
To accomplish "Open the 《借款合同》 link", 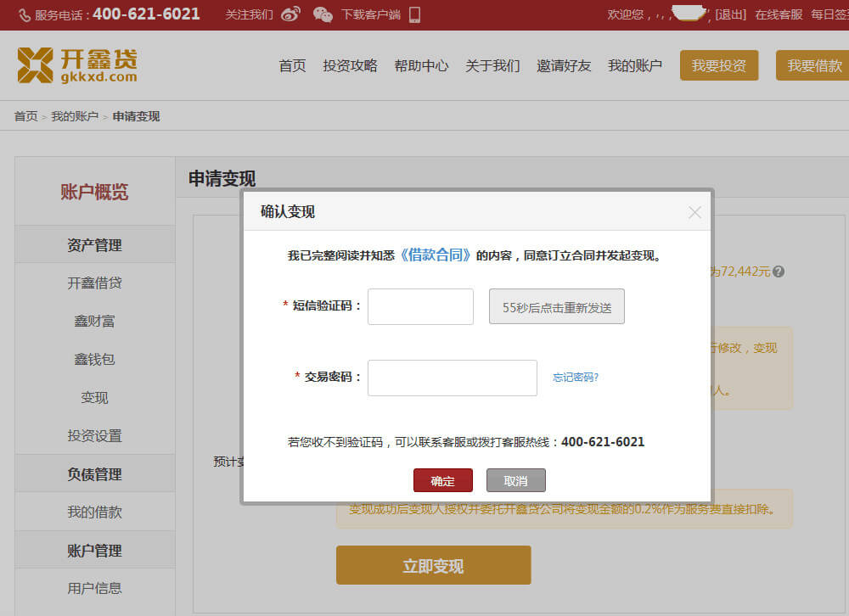I will tap(435, 255).
